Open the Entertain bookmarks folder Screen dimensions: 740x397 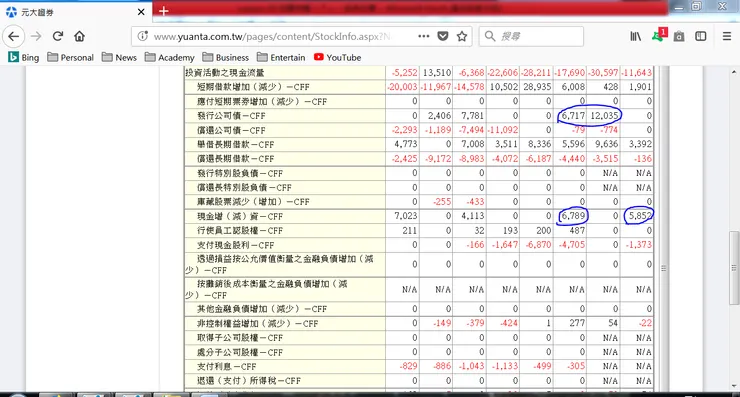(x=281, y=58)
